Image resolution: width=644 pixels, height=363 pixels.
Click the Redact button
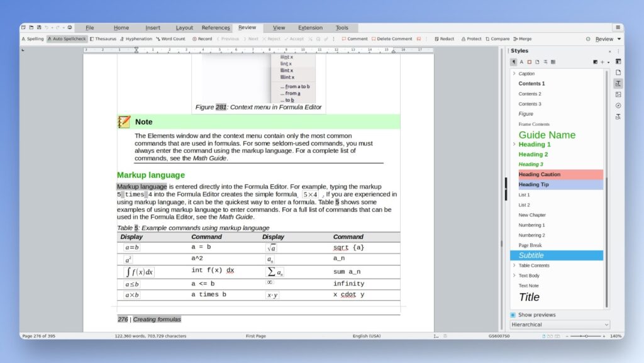click(x=445, y=39)
